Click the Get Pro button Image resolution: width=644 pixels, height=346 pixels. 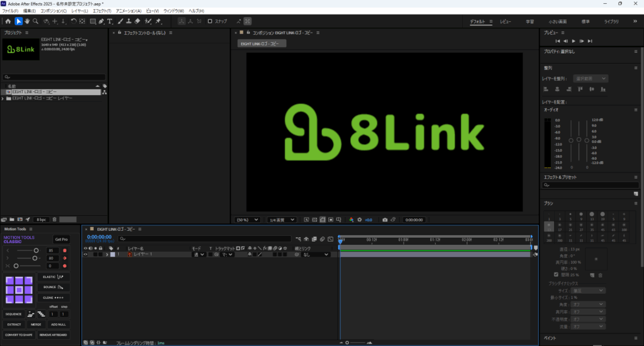(61, 240)
